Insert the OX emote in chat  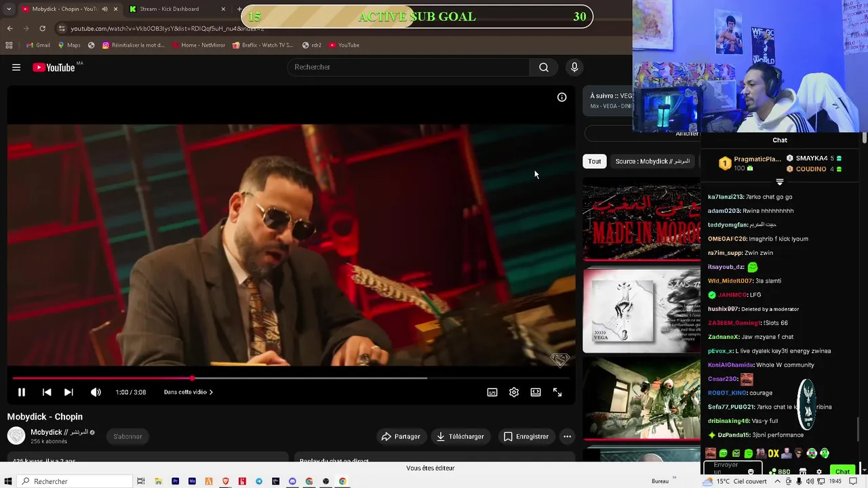point(773,453)
